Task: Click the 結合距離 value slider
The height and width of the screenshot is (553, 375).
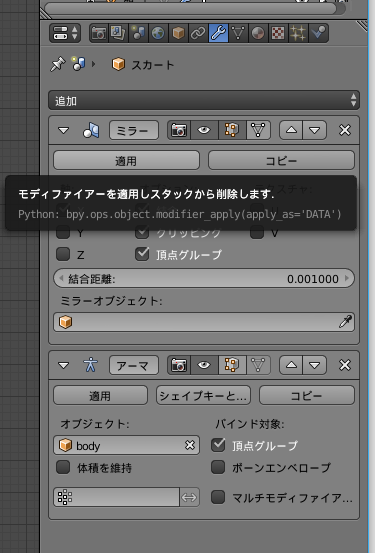Action: pyautogui.click(x=204, y=279)
